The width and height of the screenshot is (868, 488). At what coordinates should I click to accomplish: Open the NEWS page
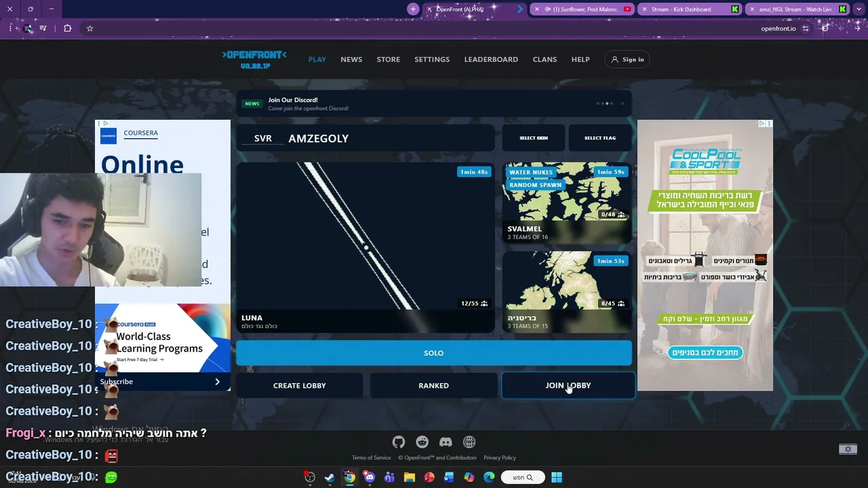pyautogui.click(x=351, y=60)
